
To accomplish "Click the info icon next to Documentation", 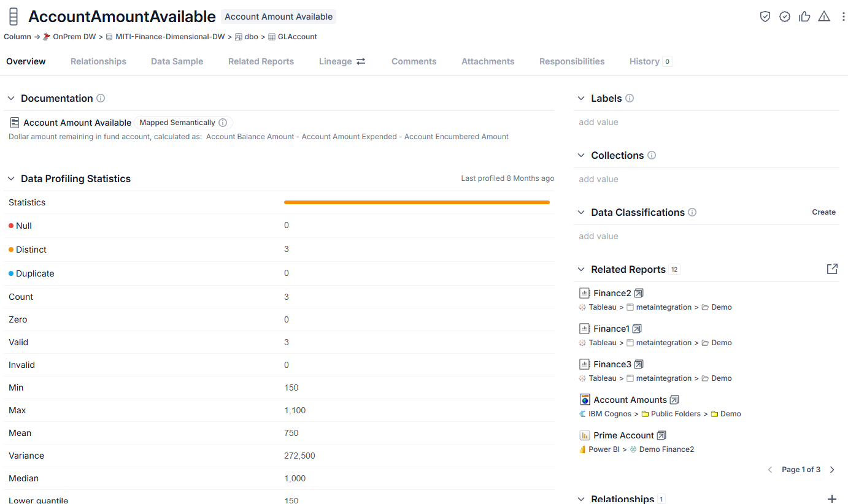I will 101,98.
